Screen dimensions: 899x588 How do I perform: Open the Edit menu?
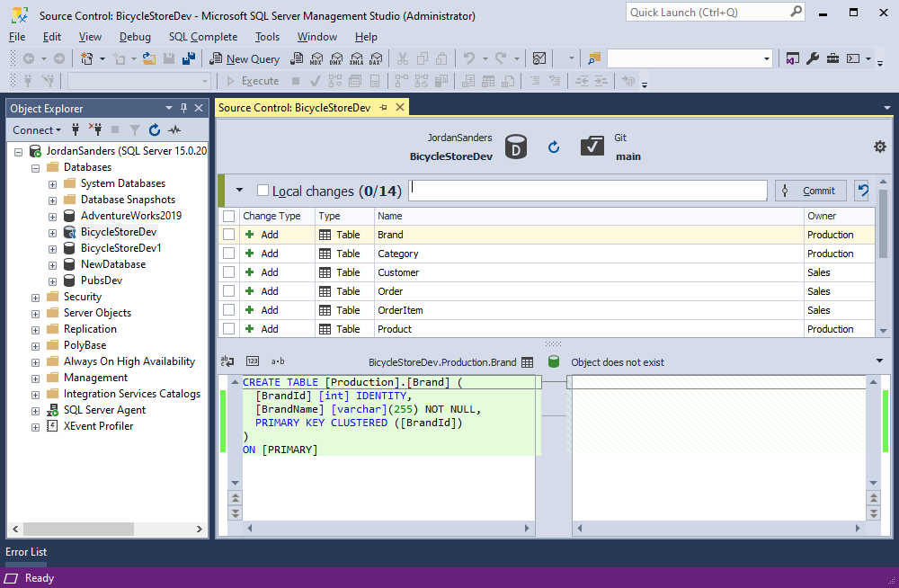[51, 37]
